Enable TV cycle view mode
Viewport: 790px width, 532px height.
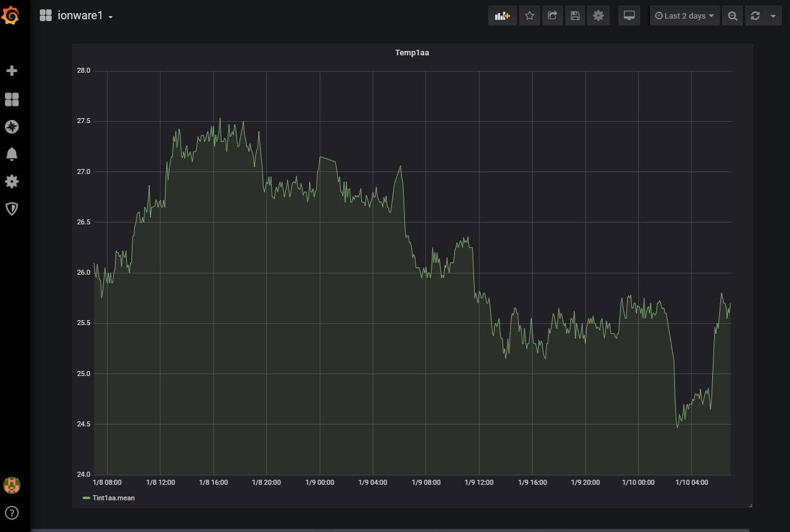point(628,16)
